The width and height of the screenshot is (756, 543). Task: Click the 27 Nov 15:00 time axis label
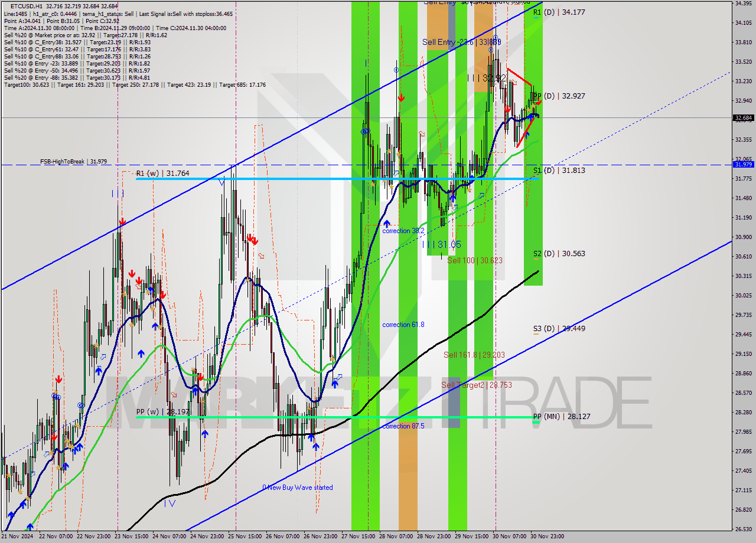tap(358, 537)
